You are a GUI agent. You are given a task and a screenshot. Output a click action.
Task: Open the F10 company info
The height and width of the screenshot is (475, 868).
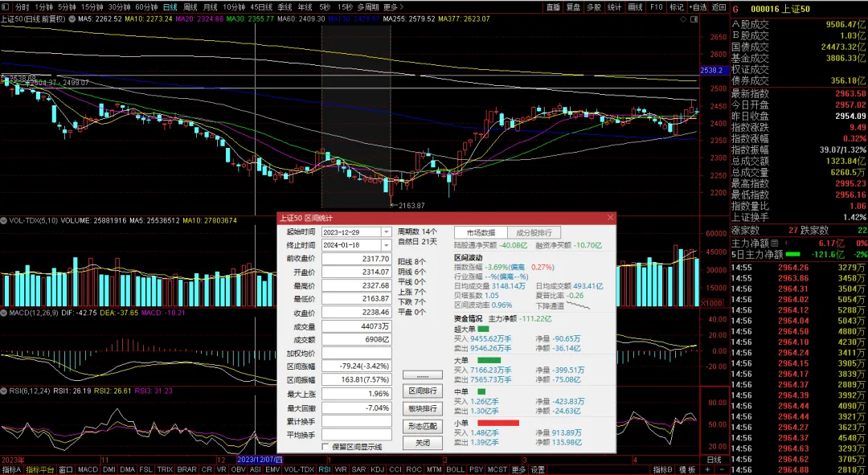tap(656, 7)
